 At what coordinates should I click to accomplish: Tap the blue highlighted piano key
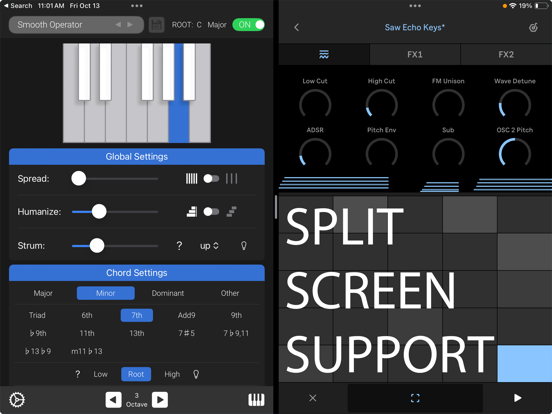pyautogui.click(x=179, y=121)
